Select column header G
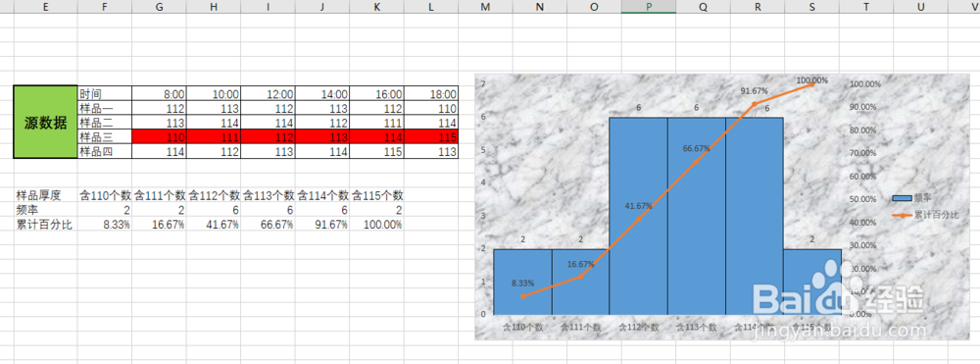The height and width of the screenshot is (364, 980). click(x=159, y=6)
